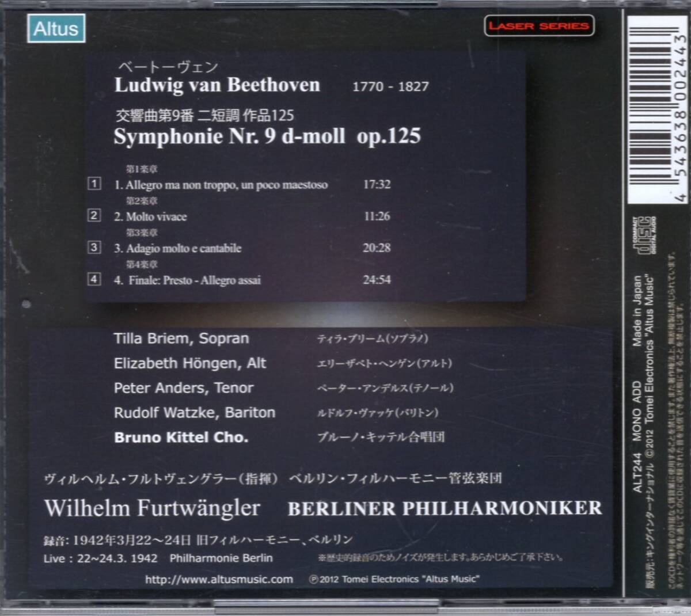Click 'MONO ADD' on the spine

tap(637, 410)
